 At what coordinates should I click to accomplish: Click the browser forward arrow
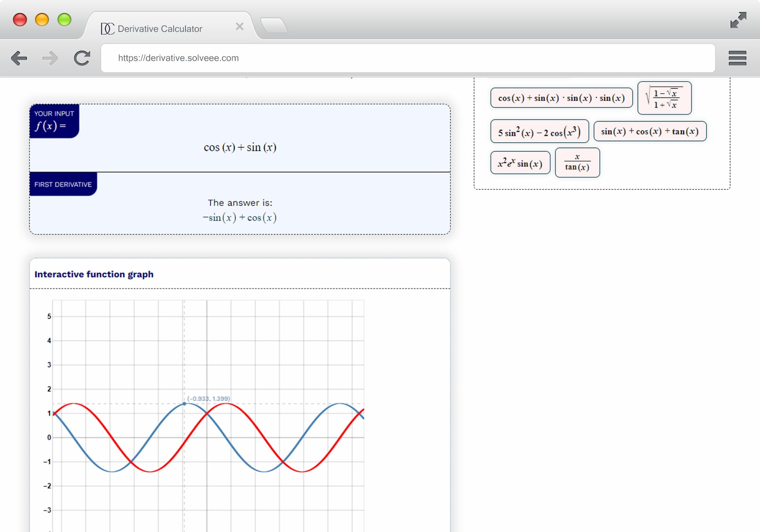50,58
